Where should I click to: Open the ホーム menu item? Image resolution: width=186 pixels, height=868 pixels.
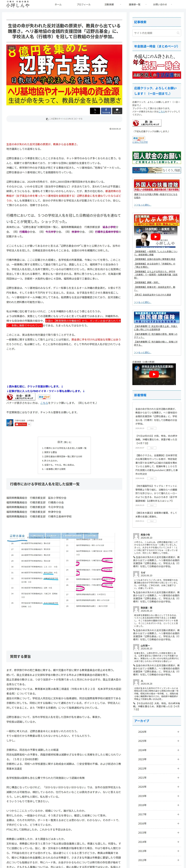58,4
